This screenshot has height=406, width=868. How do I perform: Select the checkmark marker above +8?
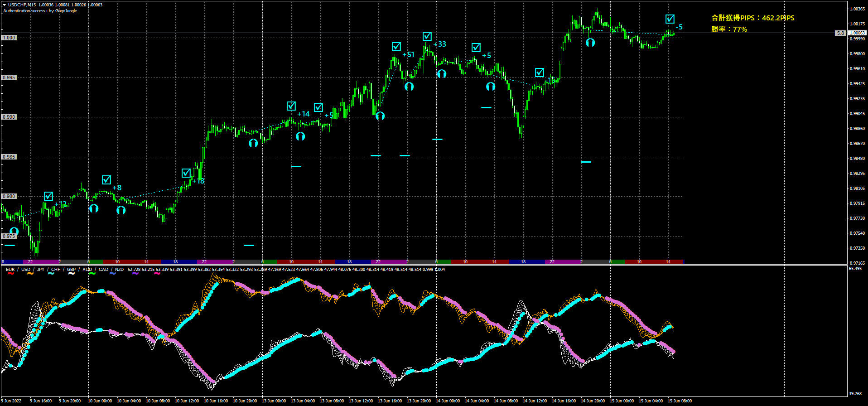point(106,180)
